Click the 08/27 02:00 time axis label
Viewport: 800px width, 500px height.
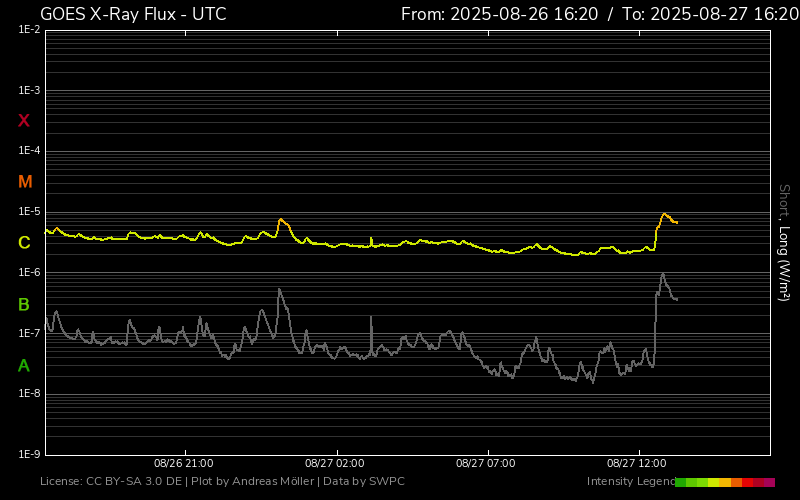pos(334,464)
